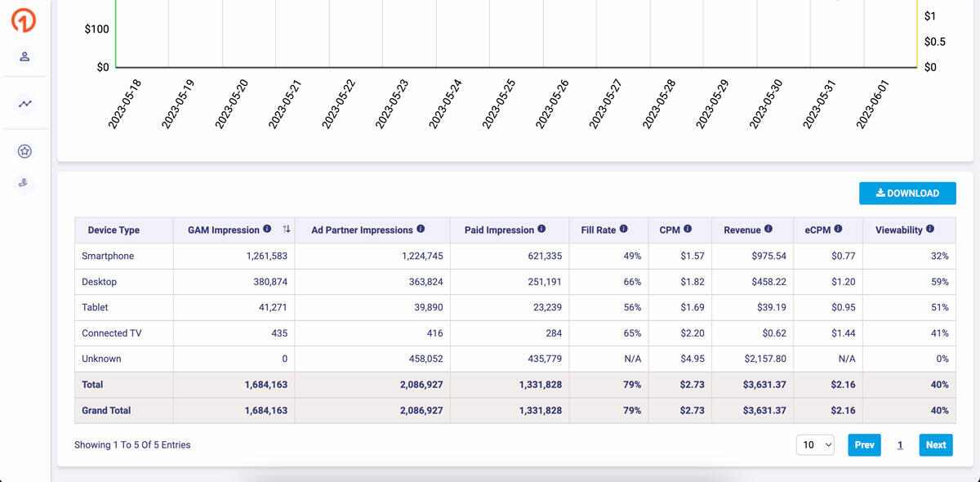Click the payments hand-with-coin sidebar icon
Viewport: 980px width, 482px height.
[24, 183]
